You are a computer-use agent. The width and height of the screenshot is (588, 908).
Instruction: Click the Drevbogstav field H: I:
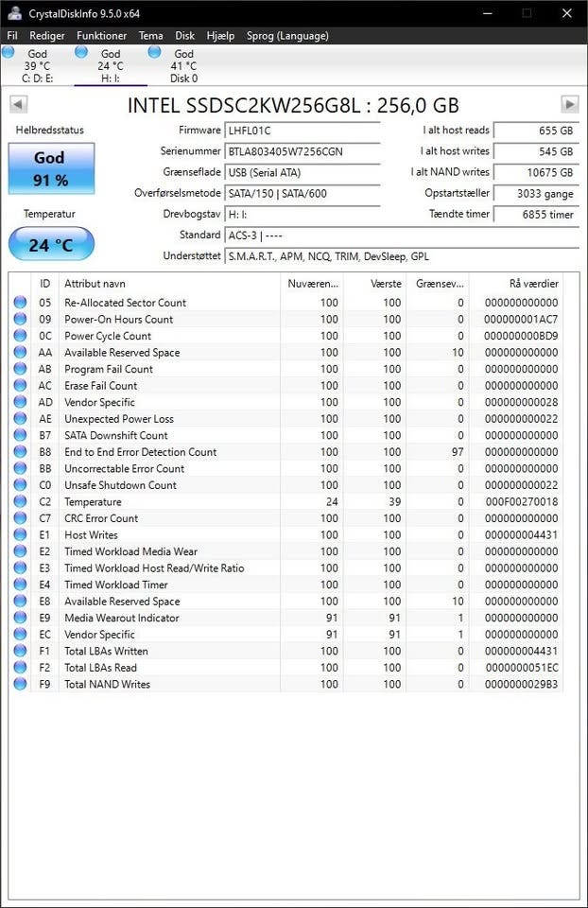pos(303,215)
